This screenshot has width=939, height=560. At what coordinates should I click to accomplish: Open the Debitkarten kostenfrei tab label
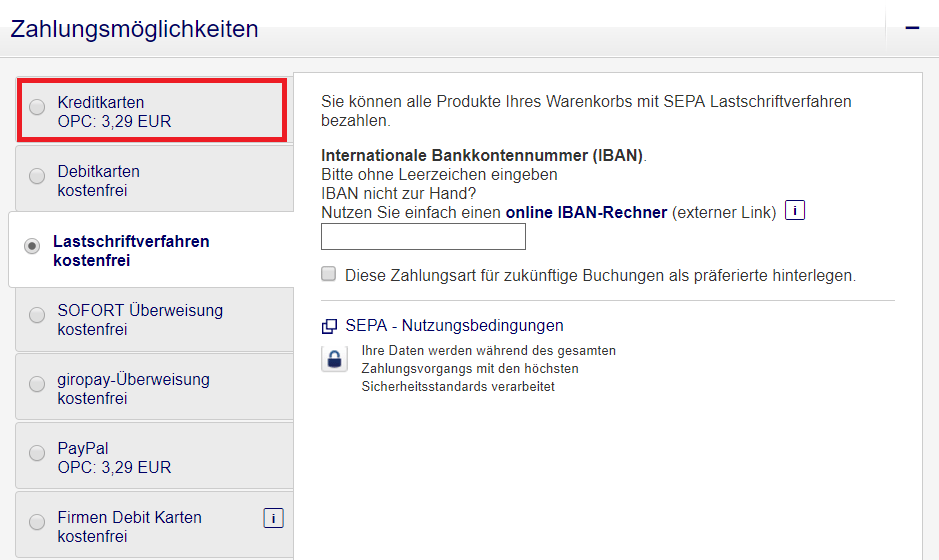(98, 181)
